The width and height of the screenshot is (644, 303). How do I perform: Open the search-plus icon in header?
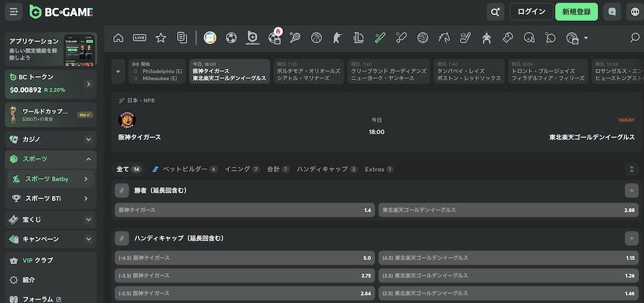(495, 12)
